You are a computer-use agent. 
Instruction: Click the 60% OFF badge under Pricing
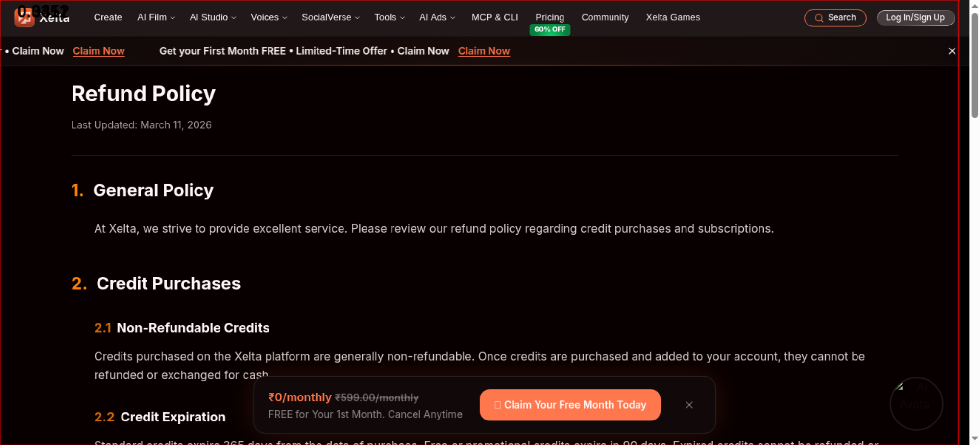tap(550, 29)
